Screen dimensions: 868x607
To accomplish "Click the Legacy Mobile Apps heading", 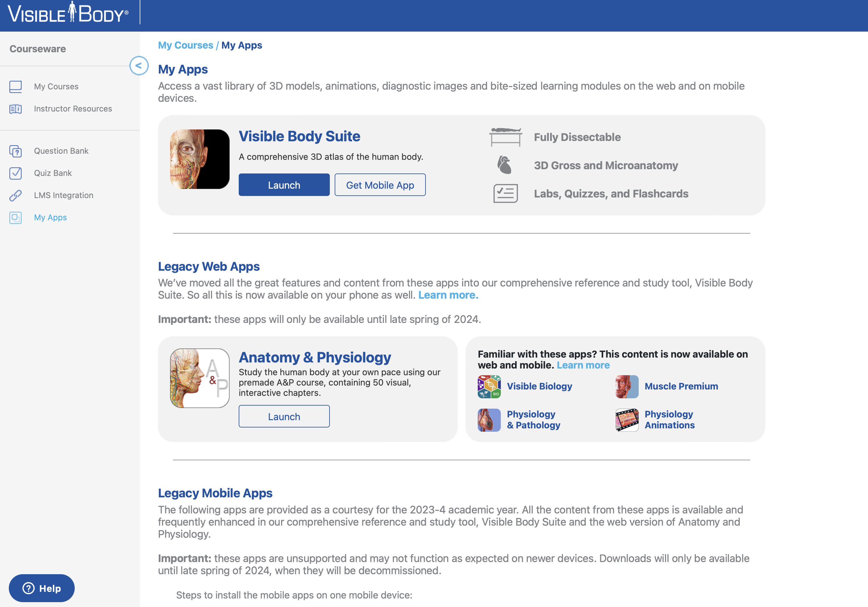I will [x=215, y=493].
